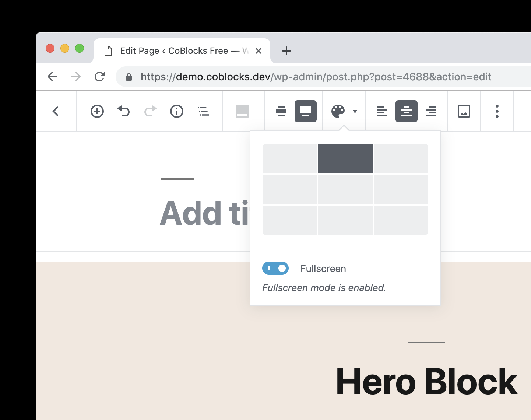Click the editor back chevron

click(x=56, y=111)
